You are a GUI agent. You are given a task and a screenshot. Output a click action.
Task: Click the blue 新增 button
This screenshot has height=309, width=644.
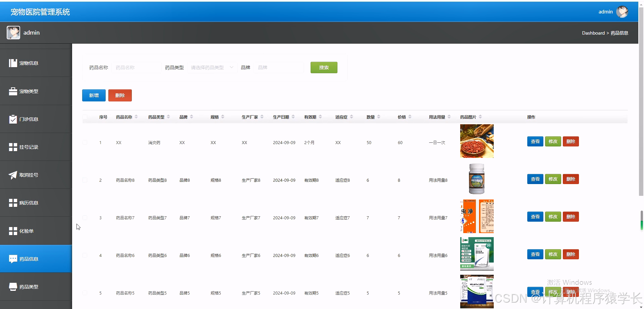[x=94, y=95]
